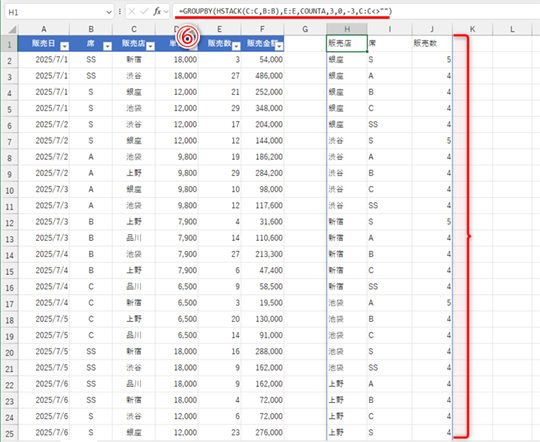
Task: Click cell F20 with value 288,000
Action: click(262, 351)
